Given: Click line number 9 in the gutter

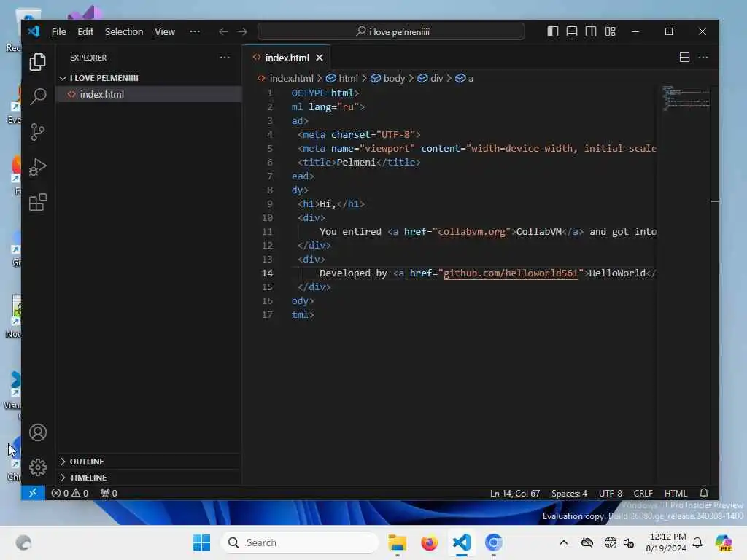Looking at the screenshot, I should [x=270, y=204].
